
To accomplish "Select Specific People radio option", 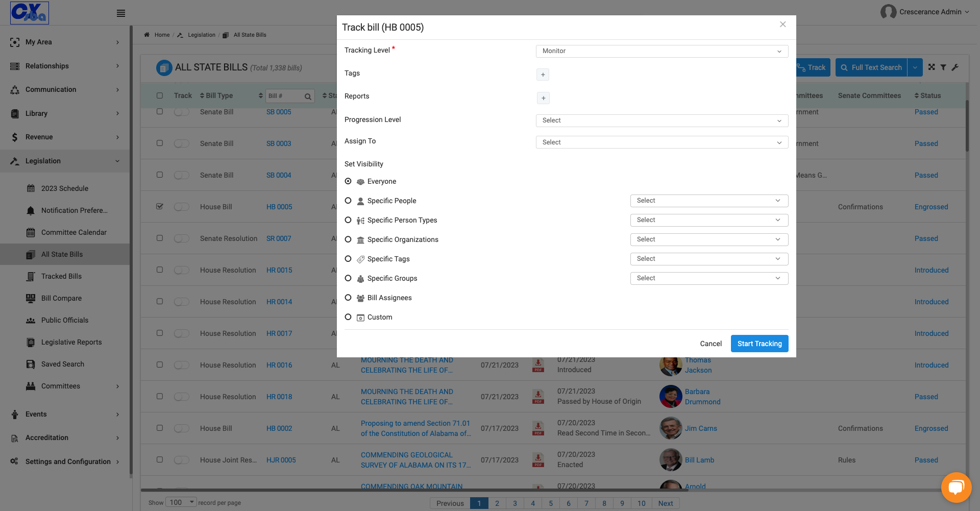I will tap(348, 201).
